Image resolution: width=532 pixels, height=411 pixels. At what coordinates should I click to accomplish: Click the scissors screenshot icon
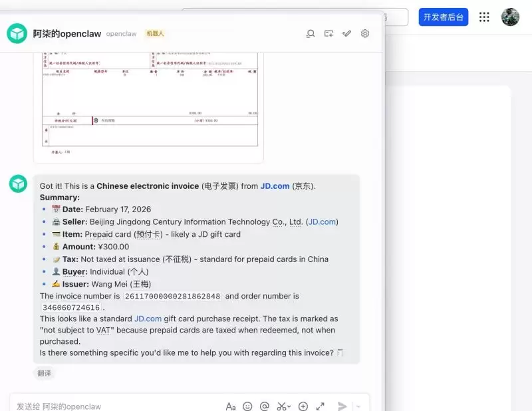click(x=281, y=406)
